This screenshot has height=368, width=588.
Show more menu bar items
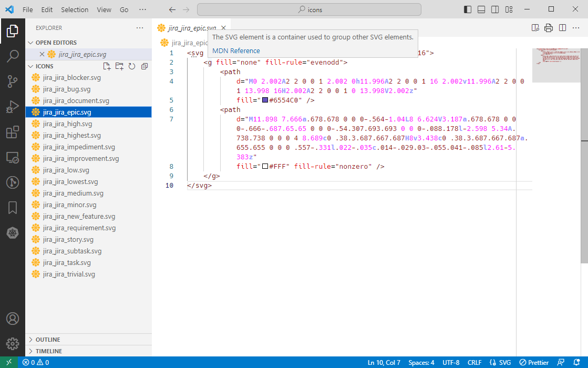pyautogui.click(x=142, y=10)
